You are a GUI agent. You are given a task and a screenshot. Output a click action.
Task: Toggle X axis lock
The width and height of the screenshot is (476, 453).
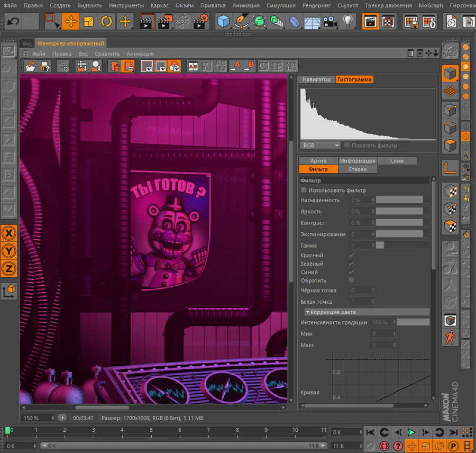tap(9, 233)
